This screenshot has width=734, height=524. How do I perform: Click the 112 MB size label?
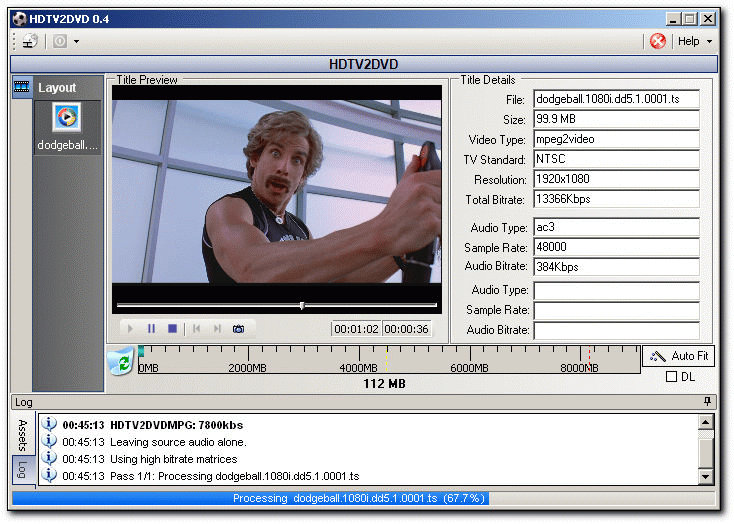(x=384, y=384)
